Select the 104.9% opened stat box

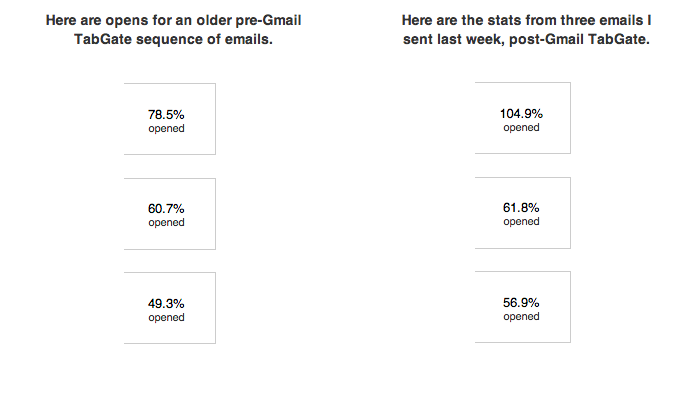click(x=523, y=118)
